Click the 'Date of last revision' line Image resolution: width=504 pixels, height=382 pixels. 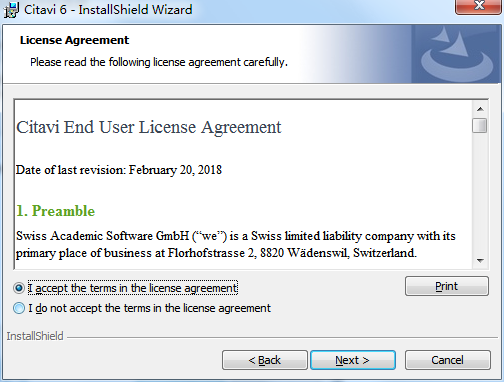(119, 170)
